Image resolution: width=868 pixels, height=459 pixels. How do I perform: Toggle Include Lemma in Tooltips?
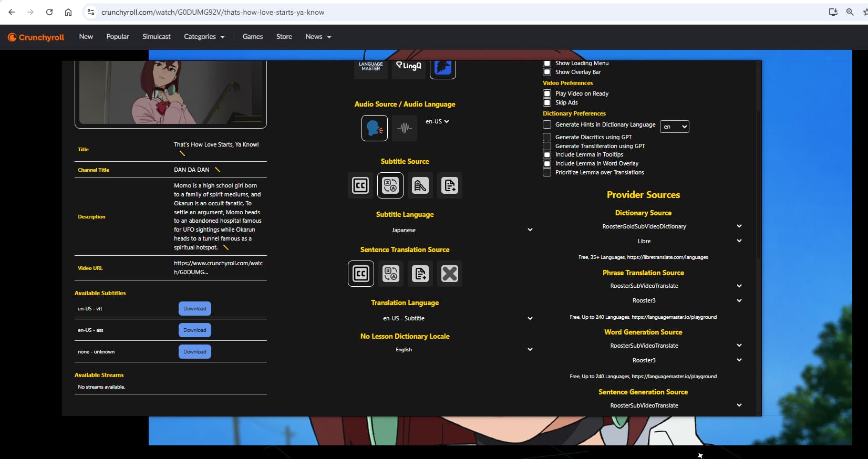tap(547, 154)
